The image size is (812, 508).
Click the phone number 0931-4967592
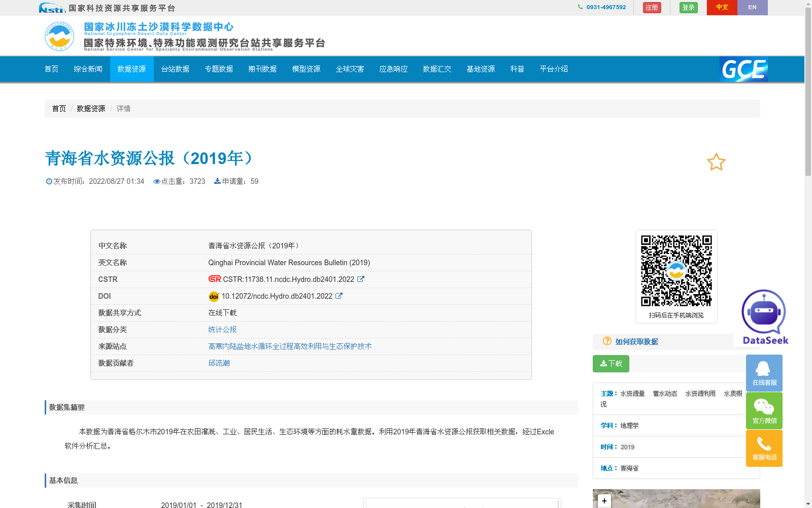point(606,7)
